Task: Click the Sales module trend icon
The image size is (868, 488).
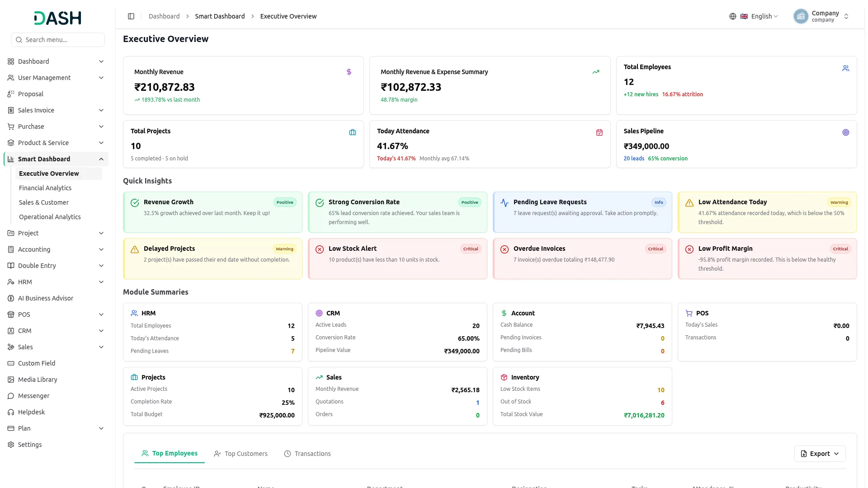Action: [x=319, y=377]
